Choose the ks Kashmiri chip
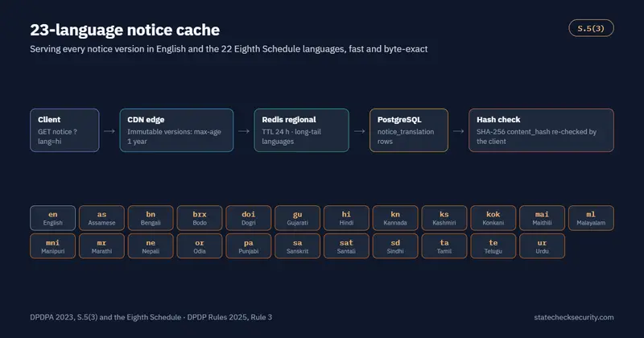Image resolution: width=644 pixels, height=338 pixels. [444, 218]
